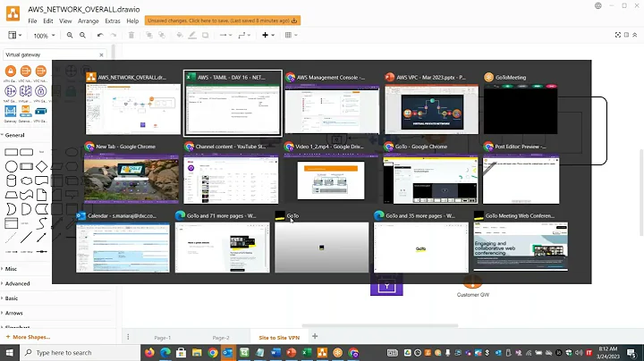Open the Windows Start menu
This screenshot has width=644, height=361.
(10, 353)
